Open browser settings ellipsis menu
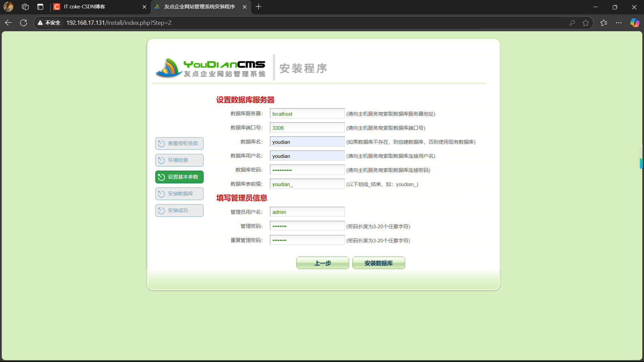This screenshot has width=644, height=362. 619,23
